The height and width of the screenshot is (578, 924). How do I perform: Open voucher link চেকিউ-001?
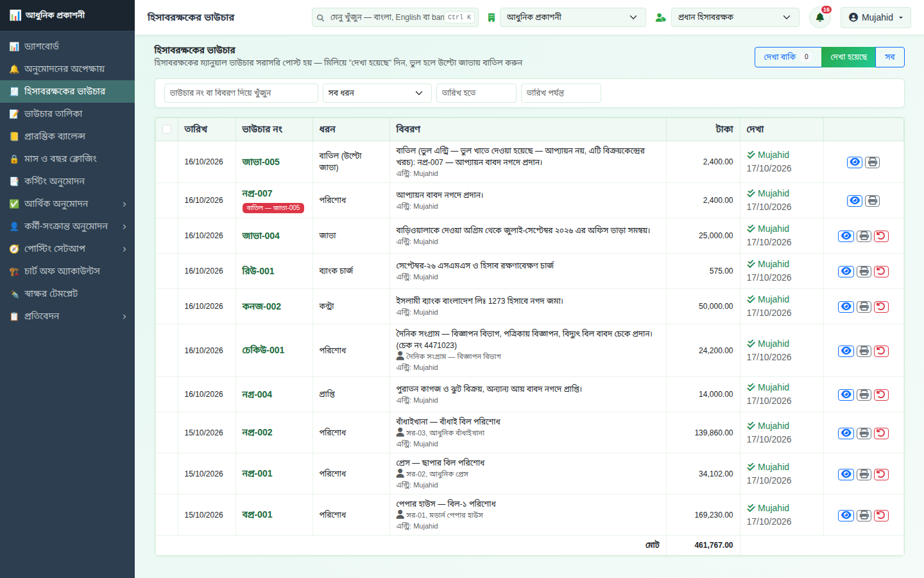(x=263, y=350)
